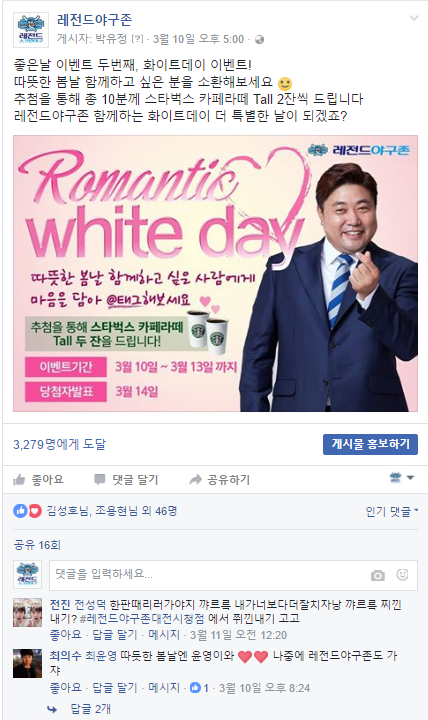This screenshot has height=720, width=428.
Task: Click the 3,279명에게 도달 reach link
Action: click(59, 444)
